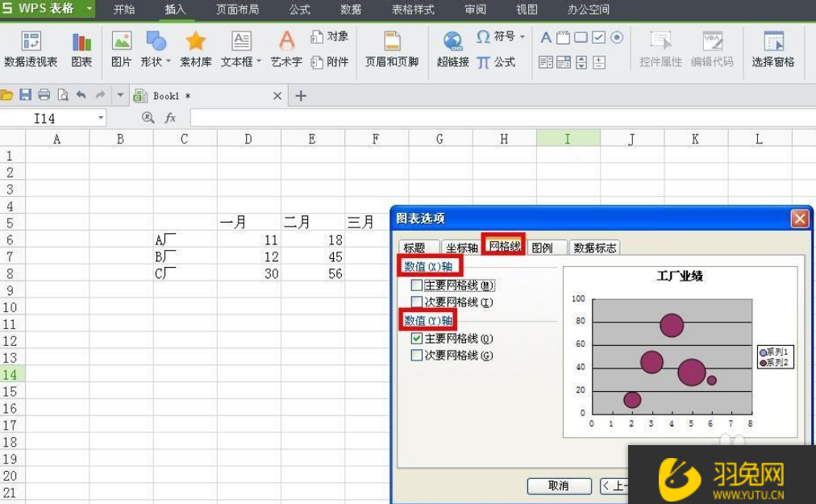Screen dimensions: 816x504
Task: Insert a picture with 图片
Action: coord(121,49)
